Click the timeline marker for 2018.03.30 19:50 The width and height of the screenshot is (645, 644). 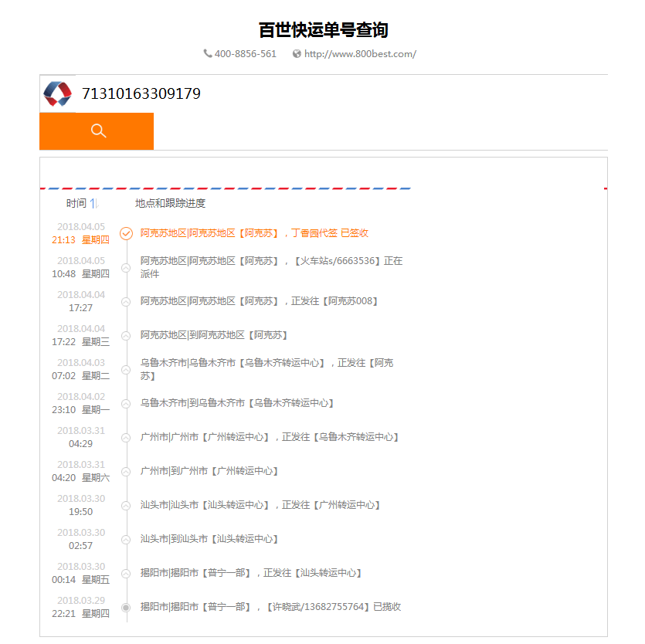point(126,506)
